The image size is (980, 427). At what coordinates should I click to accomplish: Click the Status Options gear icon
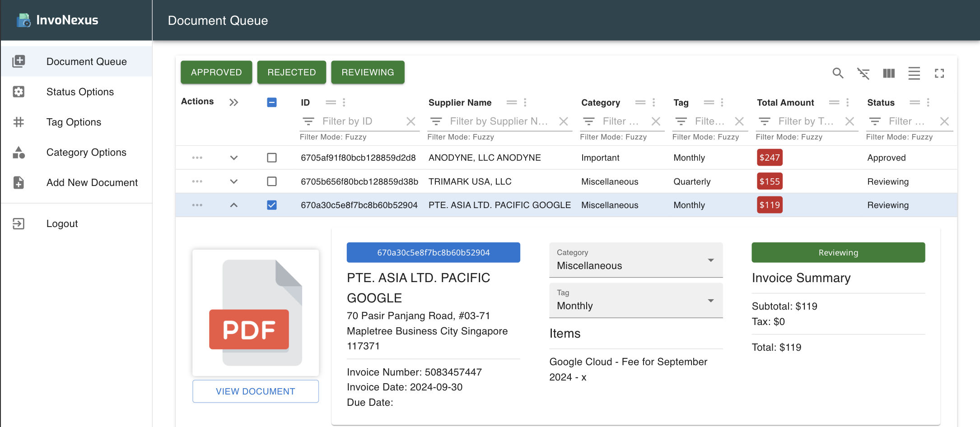19,92
